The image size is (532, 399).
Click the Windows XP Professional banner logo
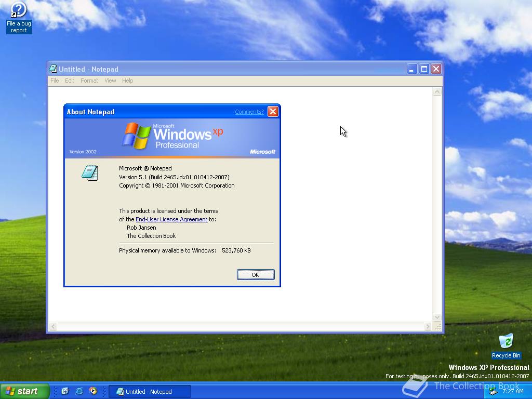tap(172, 136)
